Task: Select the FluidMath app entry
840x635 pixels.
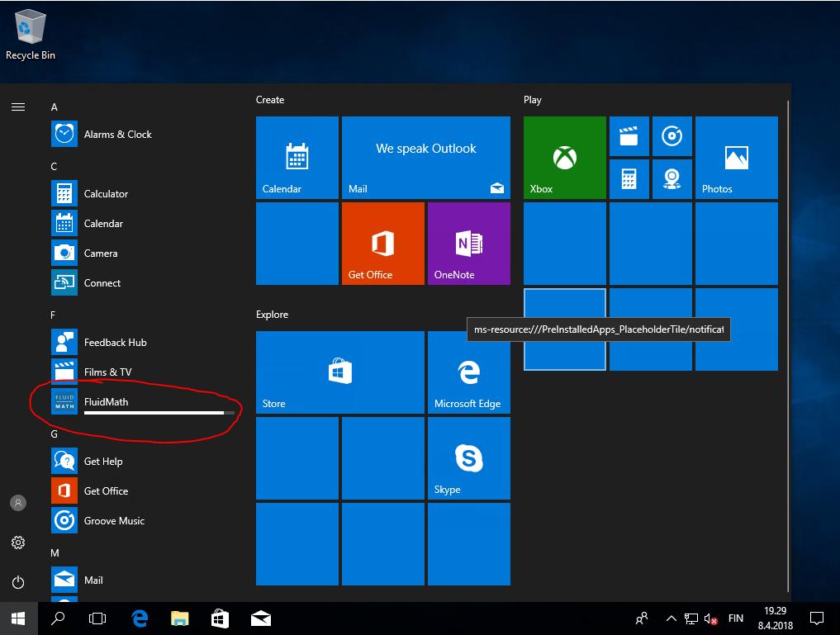Action: point(142,401)
